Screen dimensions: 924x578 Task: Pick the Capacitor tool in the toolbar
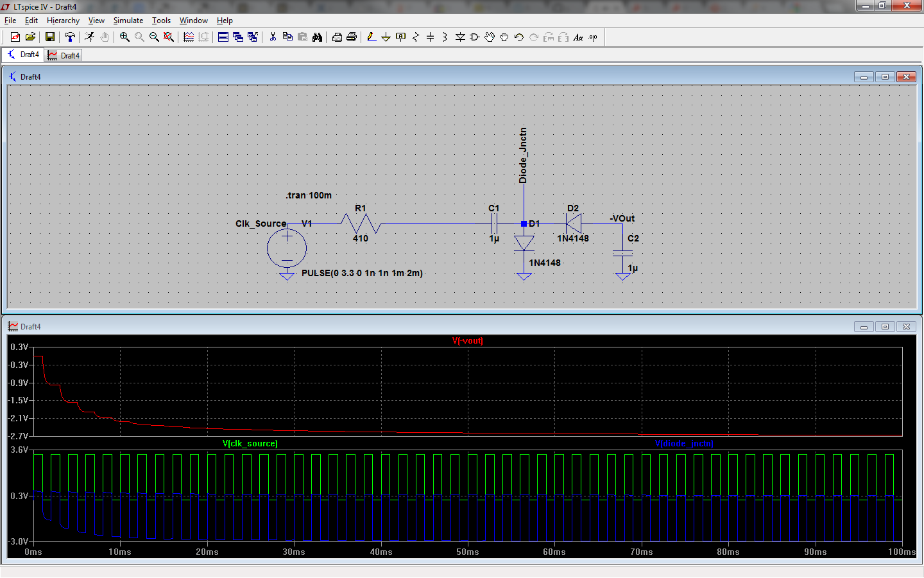430,37
